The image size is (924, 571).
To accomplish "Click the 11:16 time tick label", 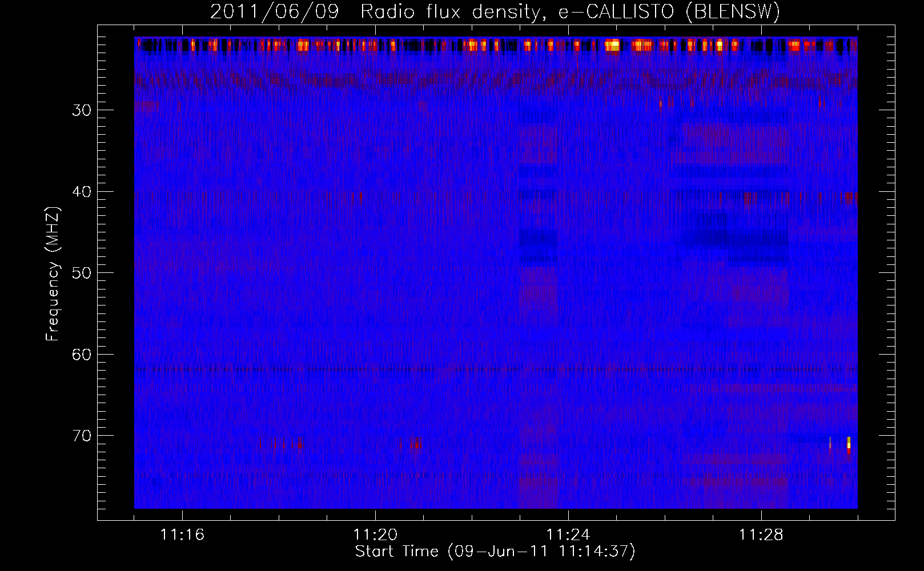I will (x=182, y=535).
